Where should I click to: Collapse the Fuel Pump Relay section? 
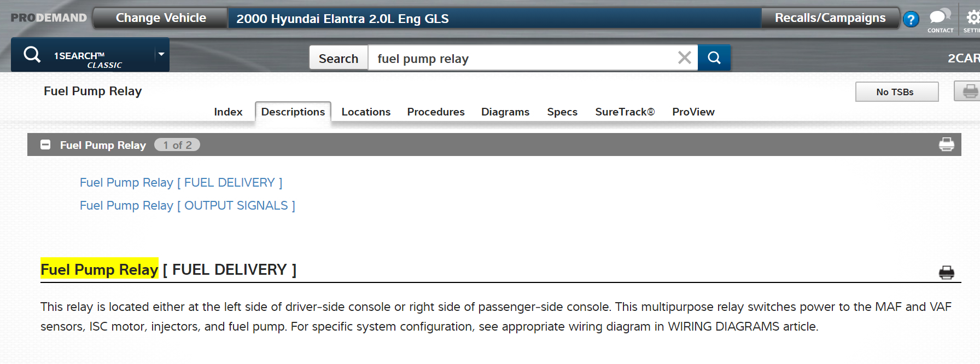tap(45, 145)
